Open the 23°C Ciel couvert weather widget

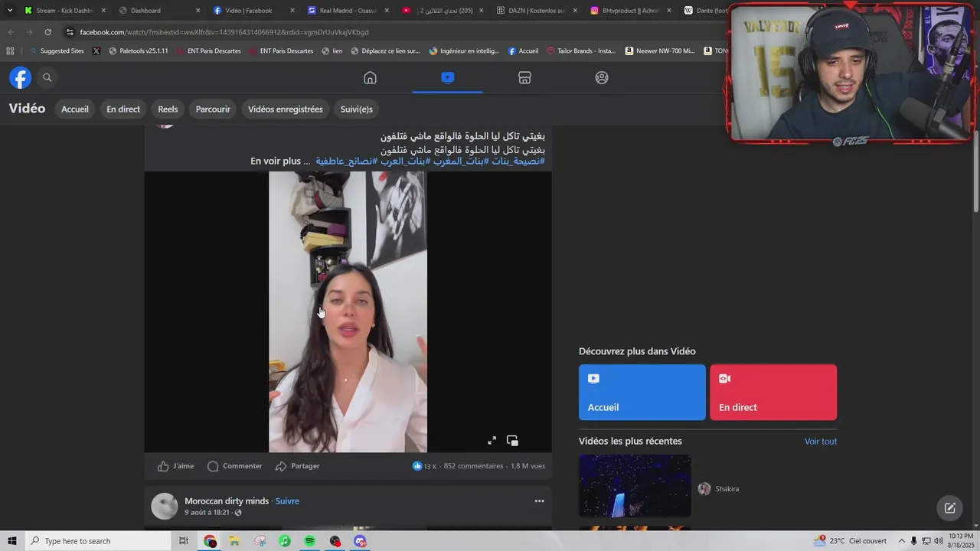point(851,541)
